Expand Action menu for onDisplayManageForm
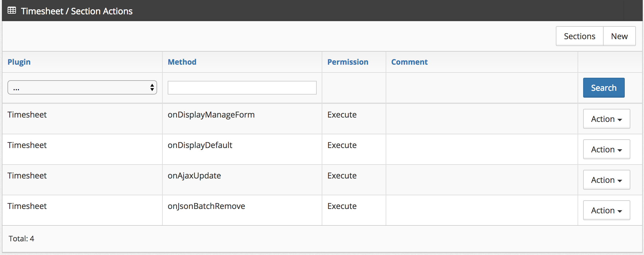This screenshot has height=255, width=644. pos(606,119)
